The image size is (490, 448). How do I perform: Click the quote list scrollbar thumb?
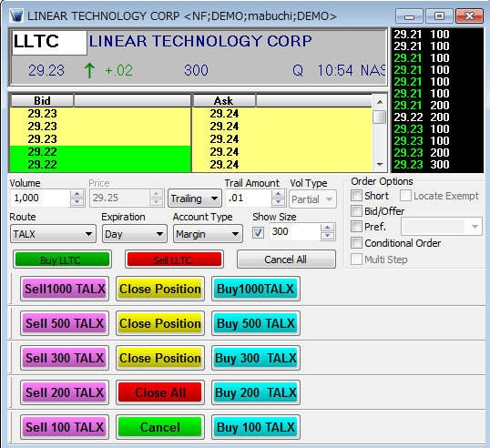[380, 117]
